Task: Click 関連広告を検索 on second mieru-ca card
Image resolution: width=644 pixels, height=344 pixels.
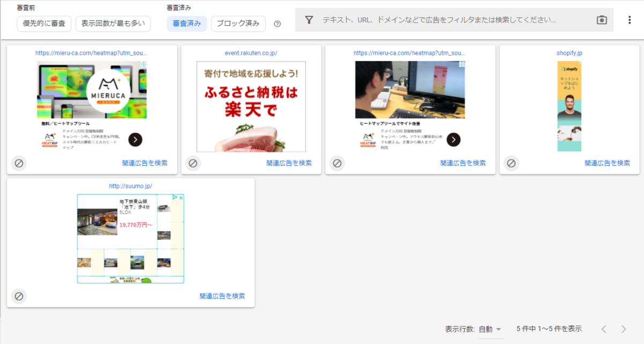Action: click(x=463, y=163)
